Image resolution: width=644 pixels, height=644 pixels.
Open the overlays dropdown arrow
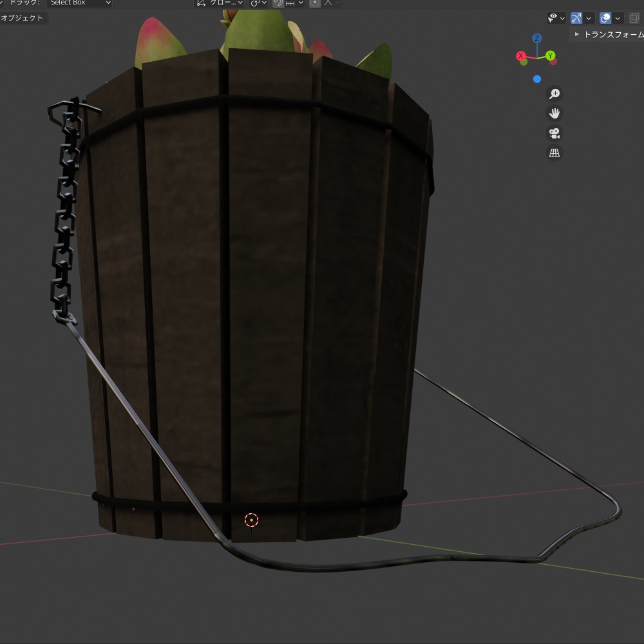617,18
